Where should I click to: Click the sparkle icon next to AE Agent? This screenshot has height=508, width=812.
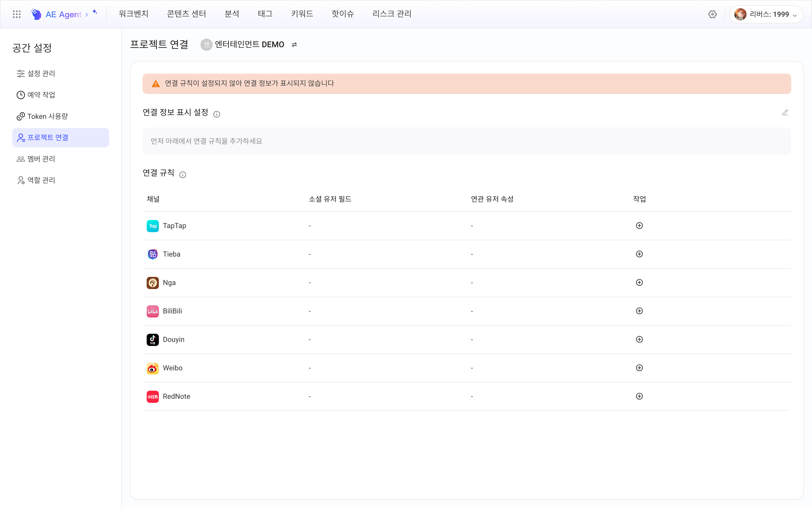[x=95, y=12]
